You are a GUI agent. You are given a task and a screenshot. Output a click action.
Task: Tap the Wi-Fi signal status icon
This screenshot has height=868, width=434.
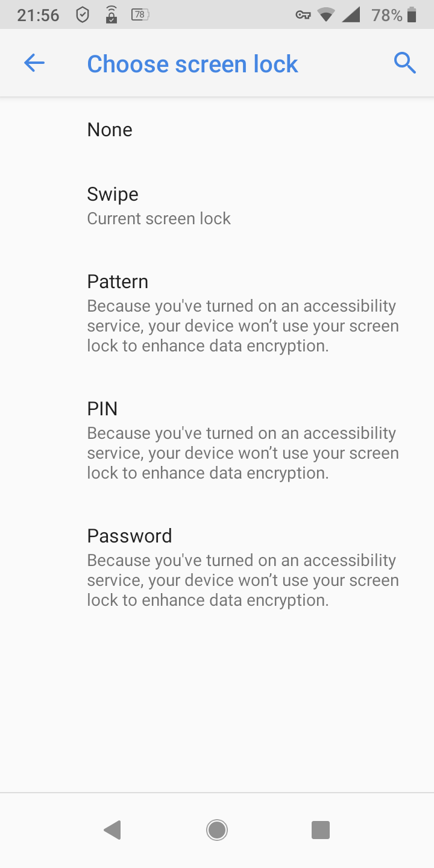(x=326, y=15)
